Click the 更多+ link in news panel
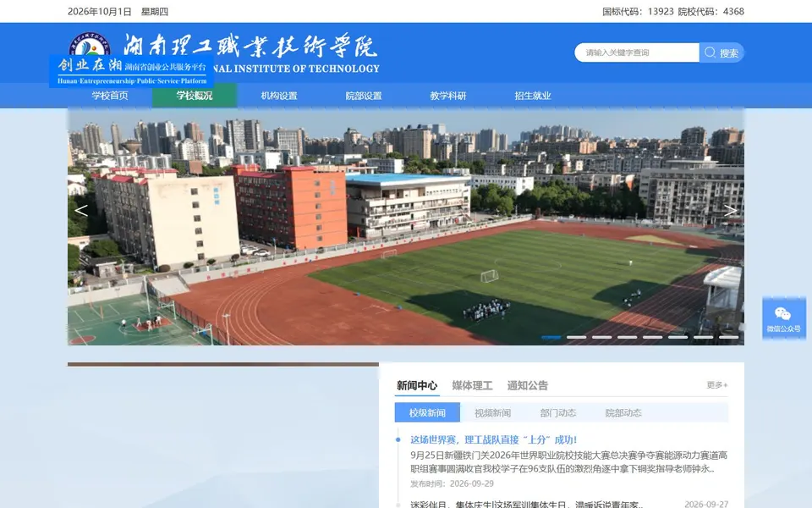812x508 pixels. 717,385
